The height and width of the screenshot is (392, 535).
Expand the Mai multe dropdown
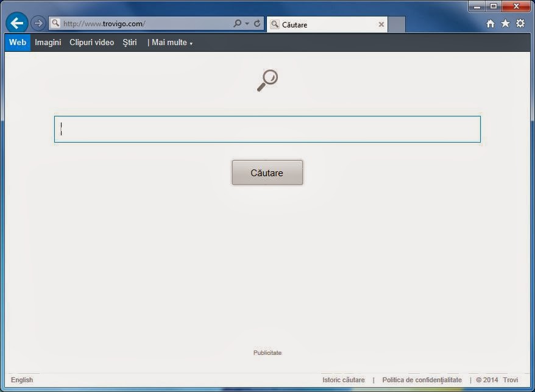click(x=172, y=42)
